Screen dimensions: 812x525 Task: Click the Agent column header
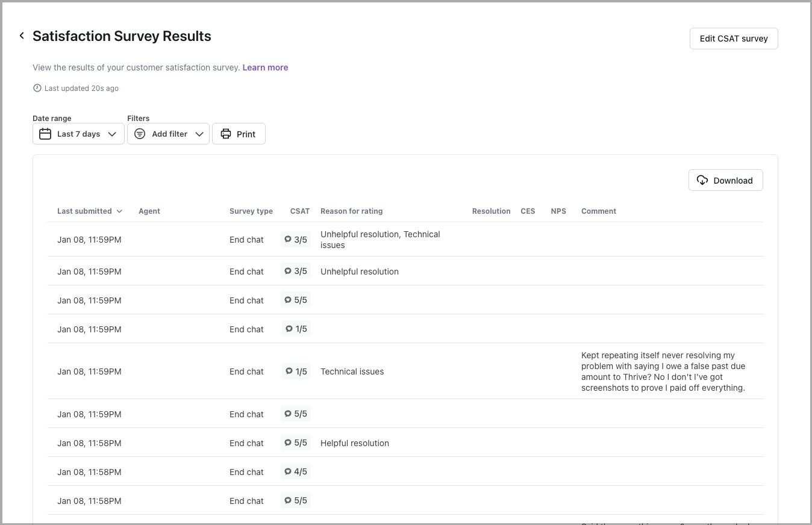tap(149, 211)
